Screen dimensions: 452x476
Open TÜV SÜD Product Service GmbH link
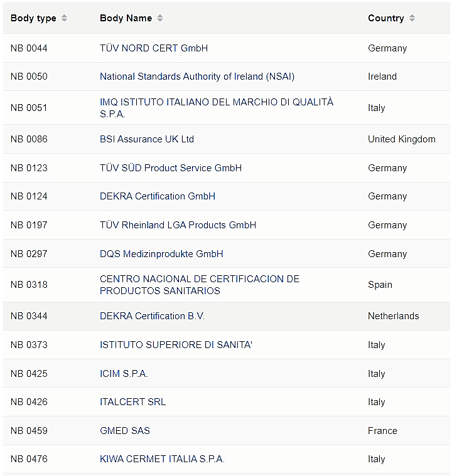click(171, 168)
